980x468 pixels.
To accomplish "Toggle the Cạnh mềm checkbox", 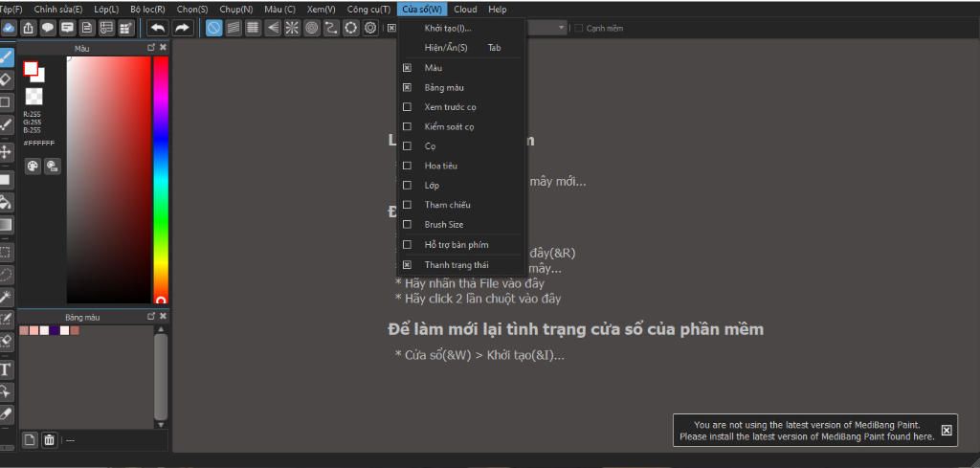I will point(579,28).
